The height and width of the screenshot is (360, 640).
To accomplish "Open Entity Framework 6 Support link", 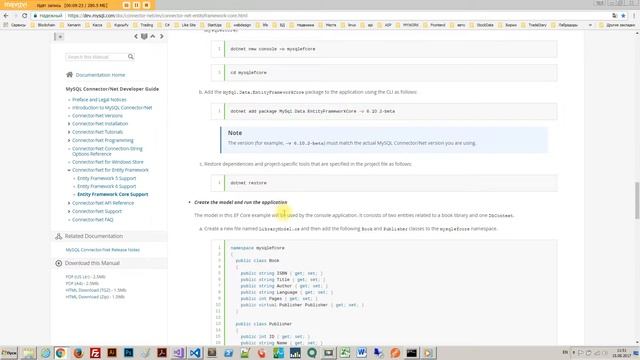I will click(107, 187).
